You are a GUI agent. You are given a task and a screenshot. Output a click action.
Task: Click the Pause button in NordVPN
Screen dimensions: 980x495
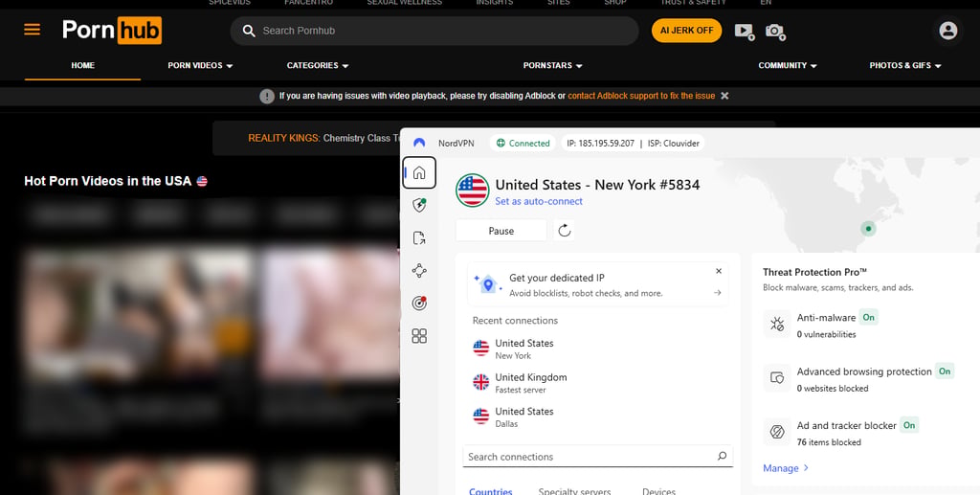(501, 231)
